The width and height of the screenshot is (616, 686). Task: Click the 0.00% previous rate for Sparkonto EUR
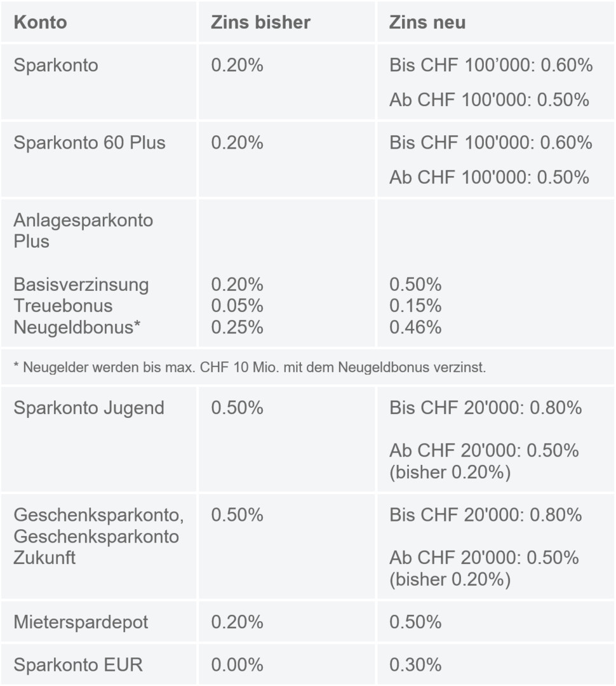pos(237,665)
